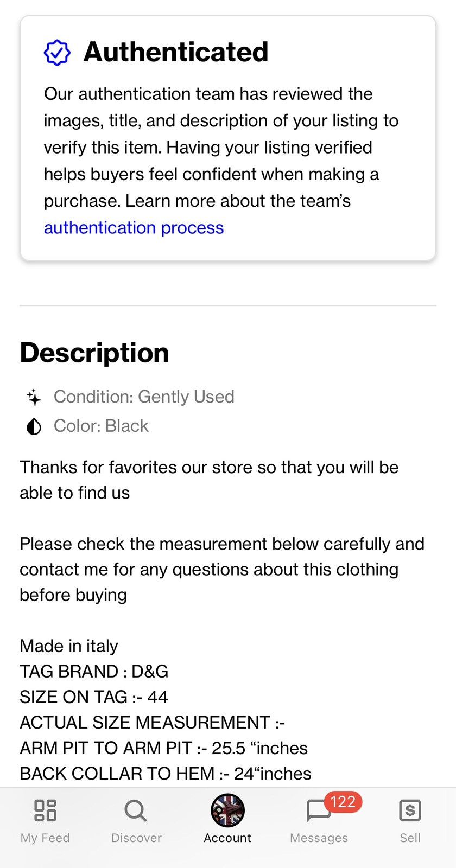Tap the Color: Black attribute text
Image resolution: width=456 pixels, height=868 pixels.
click(101, 426)
